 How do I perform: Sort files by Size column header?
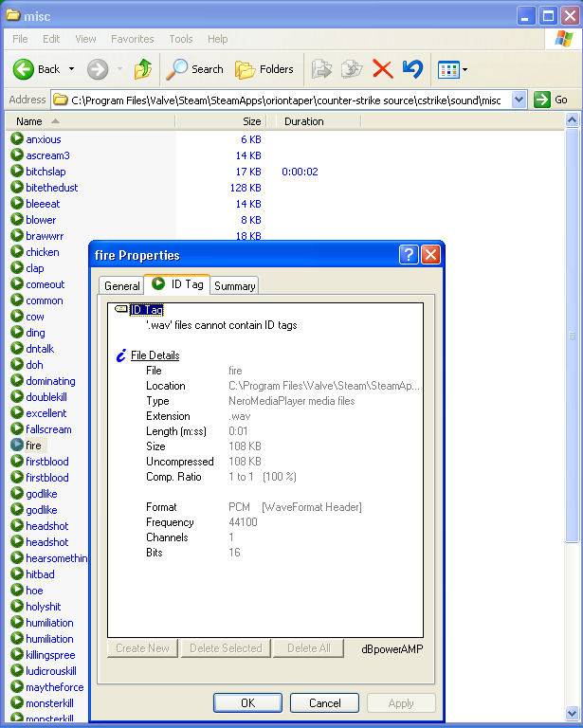[251, 121]
